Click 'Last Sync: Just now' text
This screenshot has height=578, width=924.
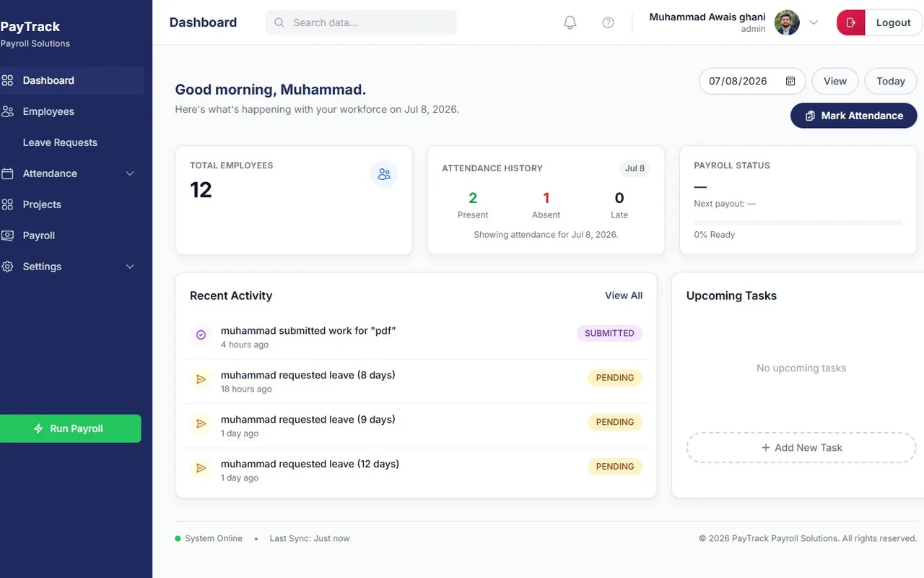(310, 538)
